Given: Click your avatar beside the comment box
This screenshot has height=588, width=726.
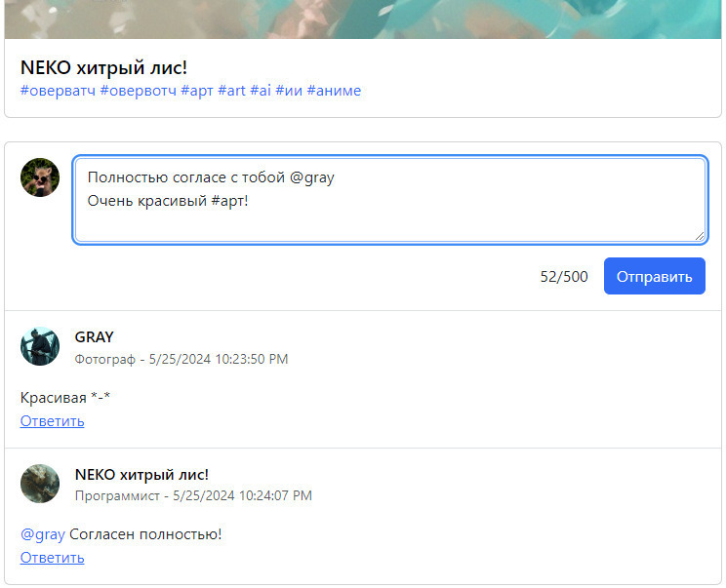Looking at the screenshot, I should 40,178.
